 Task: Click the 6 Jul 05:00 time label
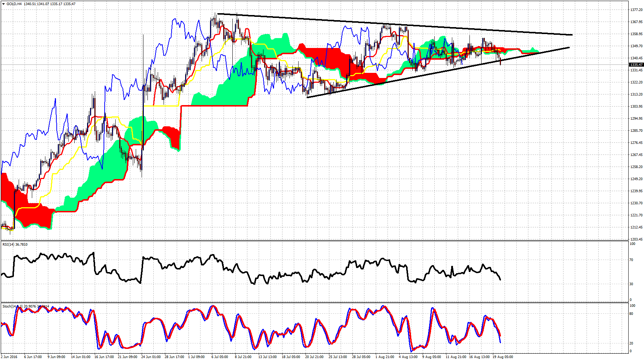coord(220,357)
